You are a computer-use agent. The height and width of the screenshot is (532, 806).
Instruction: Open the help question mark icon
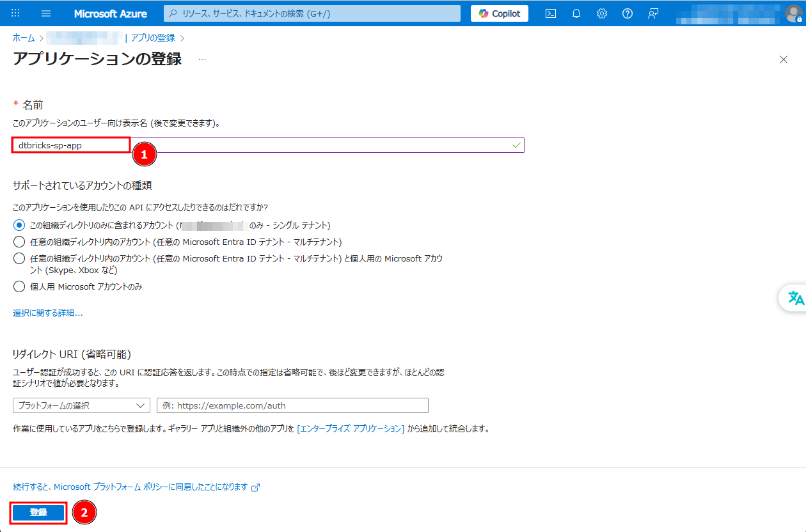pos(627,13)
